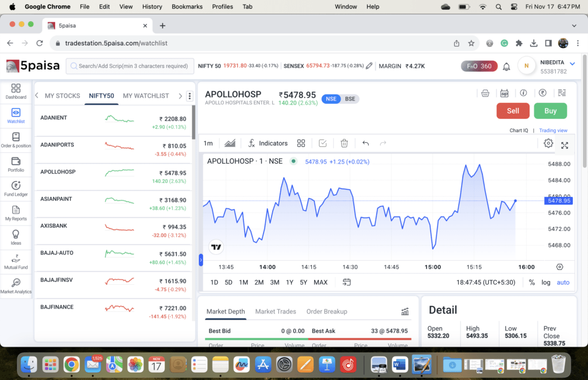Image resolution: width=588 pixels, height=380 pixels.
Task: Redo the chart action
Action: click(383, 143)
